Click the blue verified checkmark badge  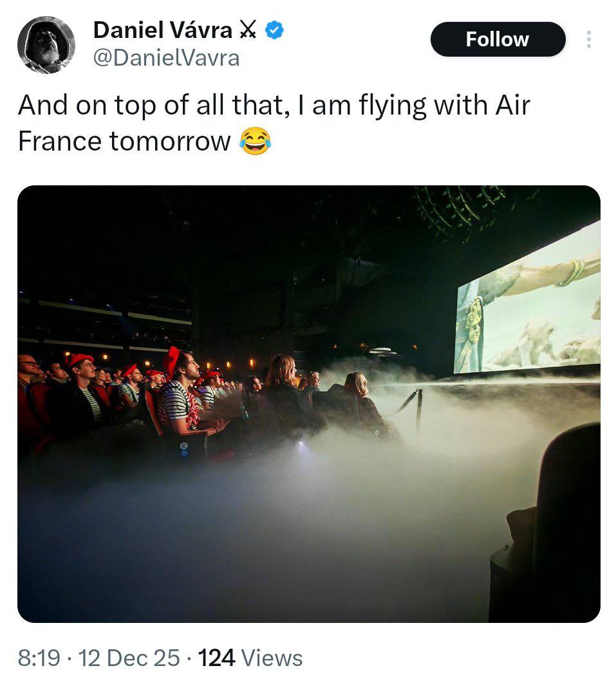(x=275, y=30)
